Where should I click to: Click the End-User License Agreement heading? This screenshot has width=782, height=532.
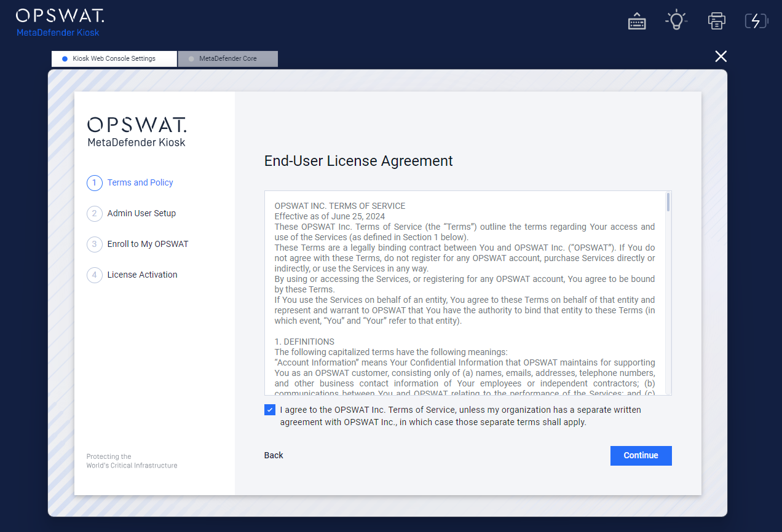358,161
